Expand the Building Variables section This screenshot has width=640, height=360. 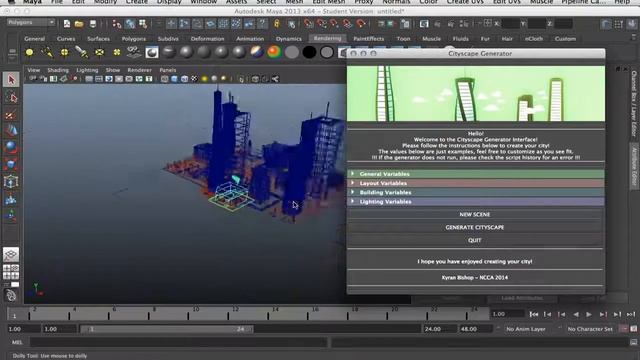click(x=476, y=192)
